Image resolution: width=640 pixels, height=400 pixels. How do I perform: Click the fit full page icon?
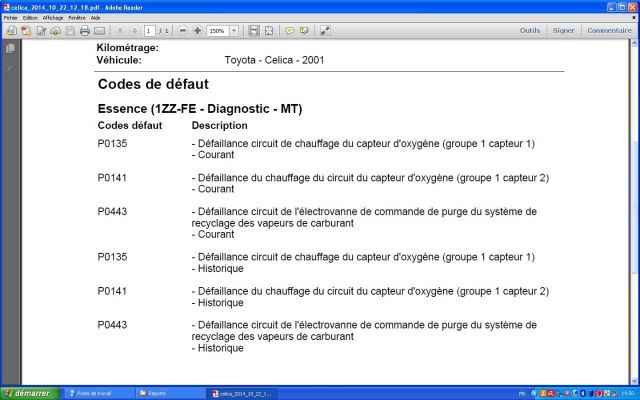tap(269, 31)
